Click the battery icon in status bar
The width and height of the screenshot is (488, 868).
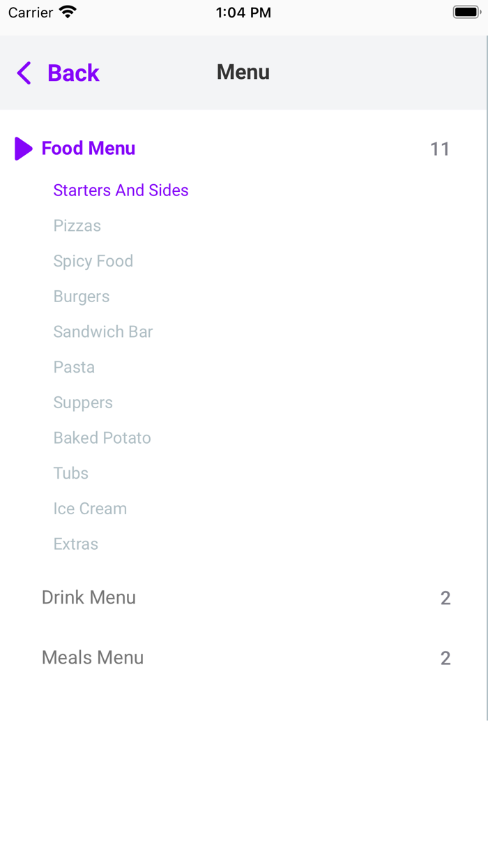coord(466,13)
